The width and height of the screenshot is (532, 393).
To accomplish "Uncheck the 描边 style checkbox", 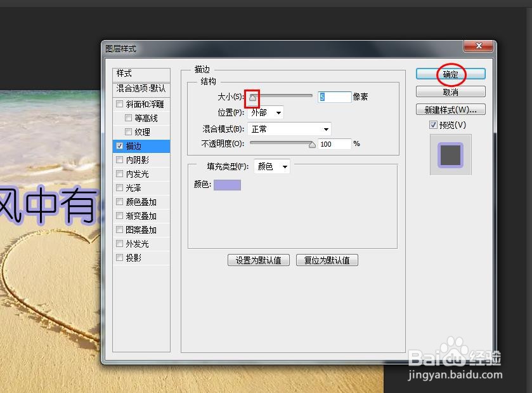I will click(x=119, y=146).
